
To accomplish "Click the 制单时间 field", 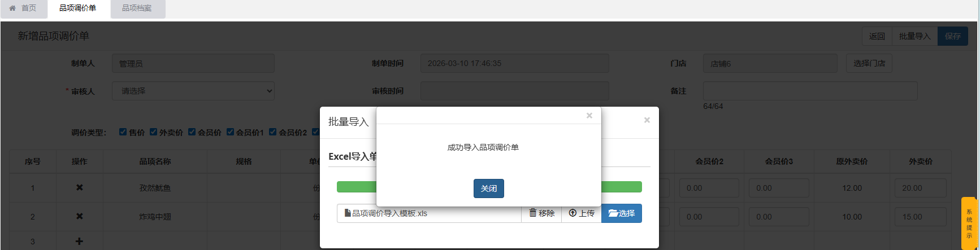I will point(515,63).
